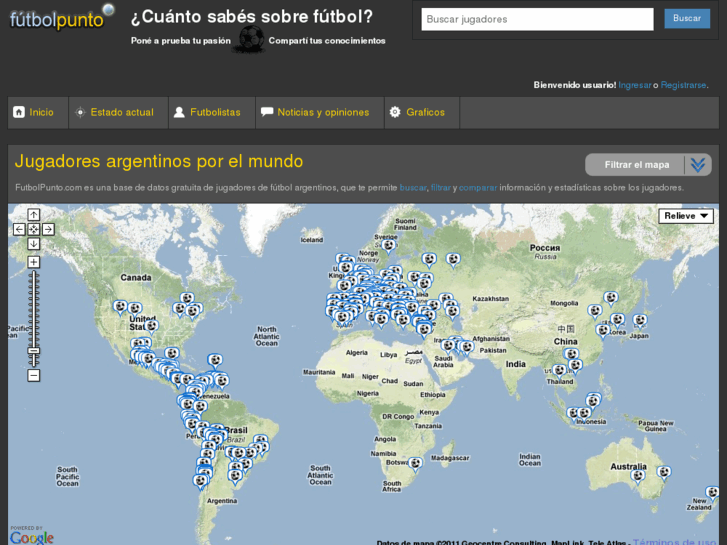This screenshot has width=727, height=545.
Task: Click the target icon beside Estado actual
Action: [x=80, y=112]
